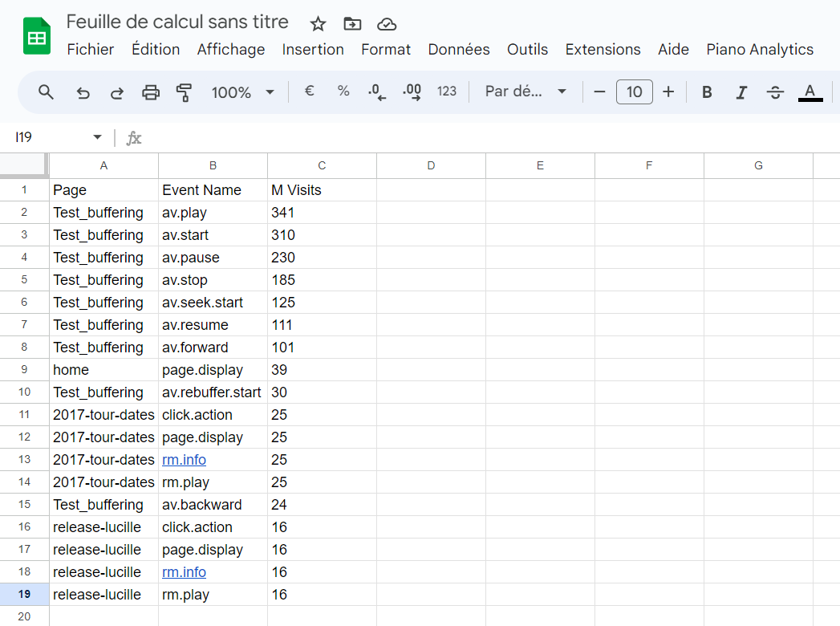Click the rm.info link in row 13
This screenshot has height=626, width=840.
pyautogui.click(x=184, y=460)
